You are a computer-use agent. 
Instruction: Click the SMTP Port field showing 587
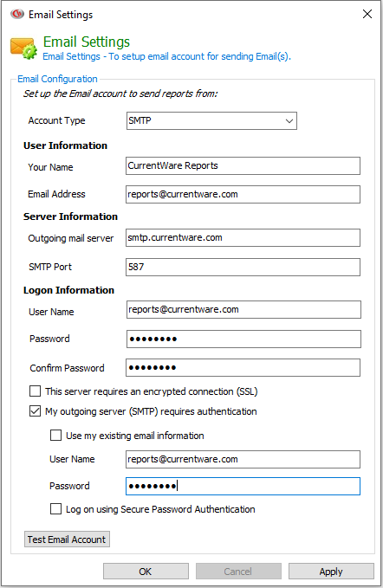(x=243, y=267)
